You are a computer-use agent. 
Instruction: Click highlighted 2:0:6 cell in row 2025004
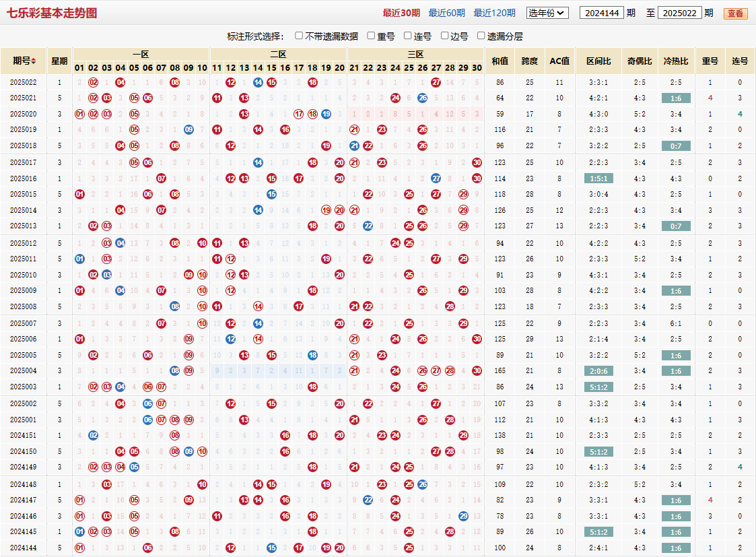pyautogui.click(x=598, y=371)
